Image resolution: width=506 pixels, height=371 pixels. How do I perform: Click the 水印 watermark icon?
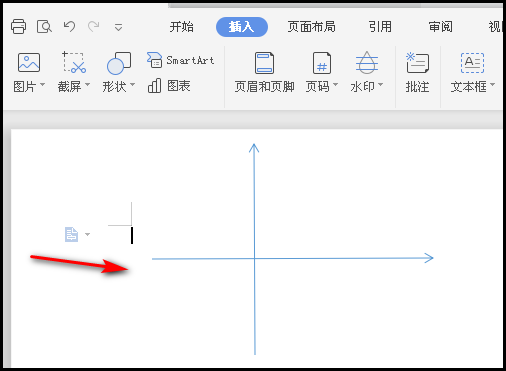[367, 63]
